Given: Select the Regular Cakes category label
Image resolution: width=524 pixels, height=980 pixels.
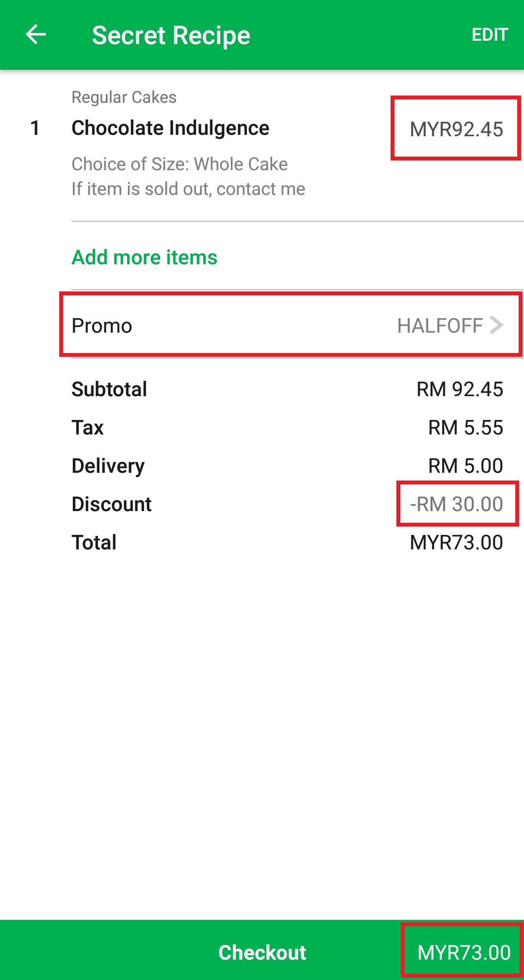Looking at the screenshot, I should point(124,97).
